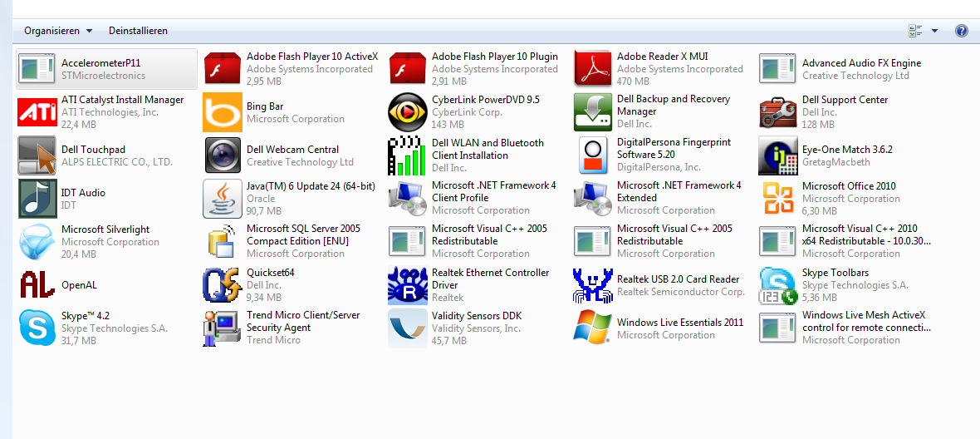This screenshot has width=980, height=439.
Task: Click '20,4 MB' under Microsoft Silverlight
Action: click(79, 254)
